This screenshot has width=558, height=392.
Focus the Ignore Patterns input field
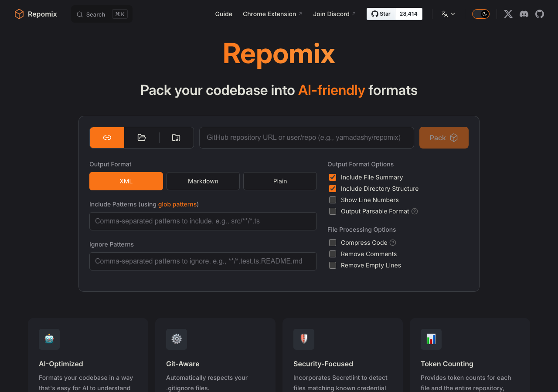[x=203, y=261]
